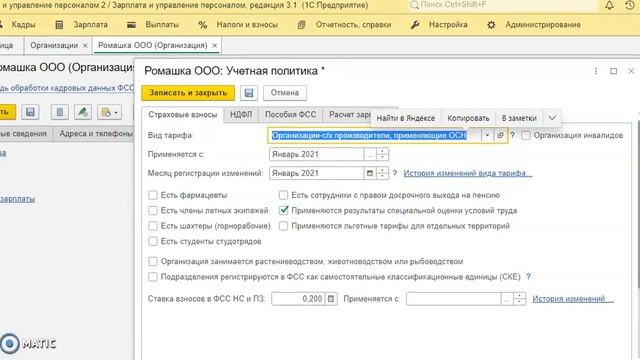Click the wrench icon for Настройка
Screen dimensions: 640x360
[x=415, y=25]
